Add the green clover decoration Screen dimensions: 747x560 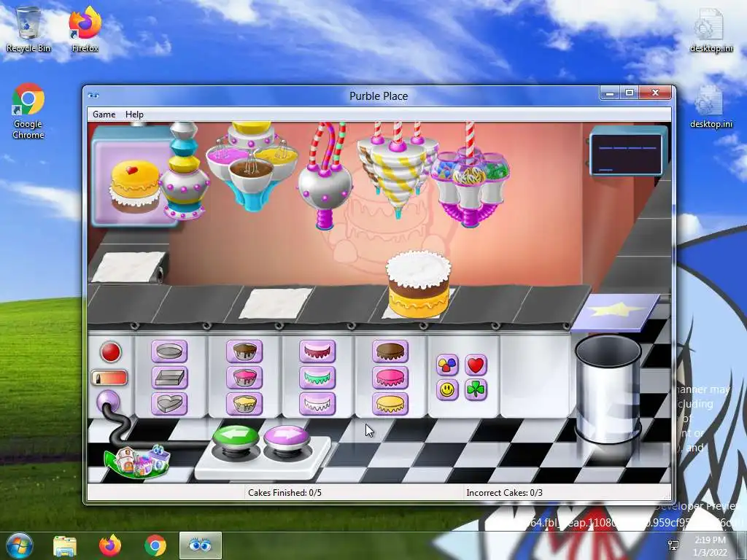(476, 390)
